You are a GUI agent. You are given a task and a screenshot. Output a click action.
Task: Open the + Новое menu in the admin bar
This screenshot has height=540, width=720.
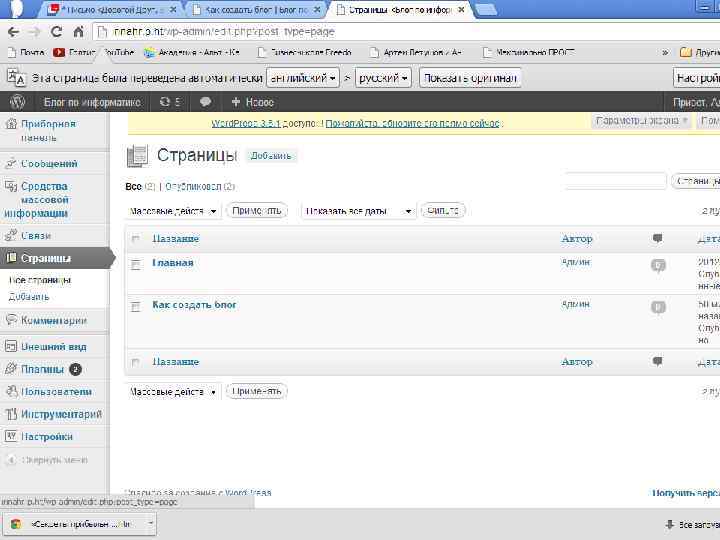point(253,102)
